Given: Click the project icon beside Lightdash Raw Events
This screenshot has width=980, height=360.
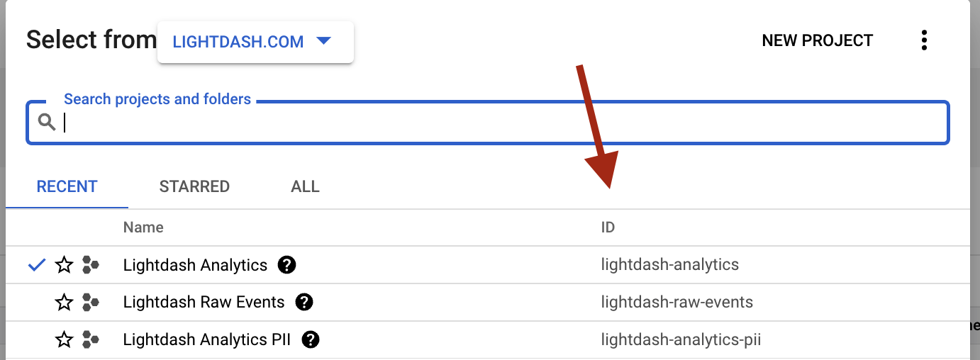Looking at the screenshot, I should click(90, 303).
